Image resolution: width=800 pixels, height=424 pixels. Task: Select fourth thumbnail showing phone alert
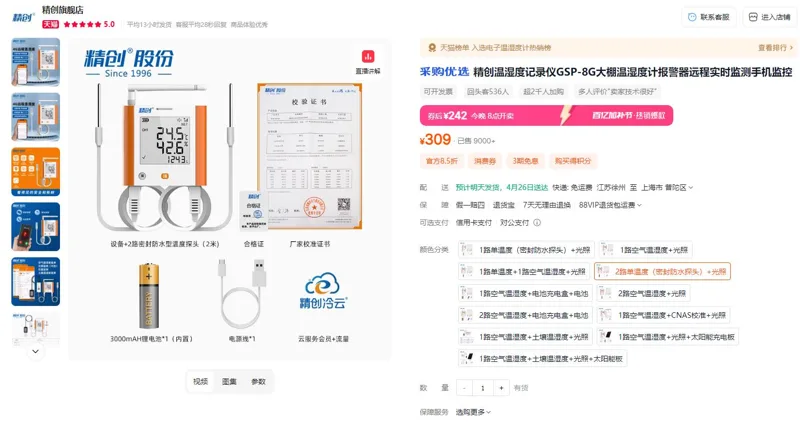(x=36, y=227)
